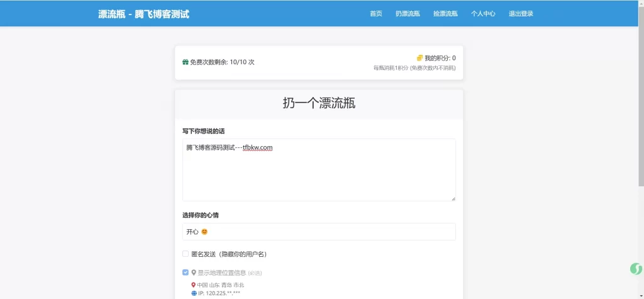The image size is (644, 299).
Task: Click text 免费次数剩余: 10/10 次
Action: point(222,62)
